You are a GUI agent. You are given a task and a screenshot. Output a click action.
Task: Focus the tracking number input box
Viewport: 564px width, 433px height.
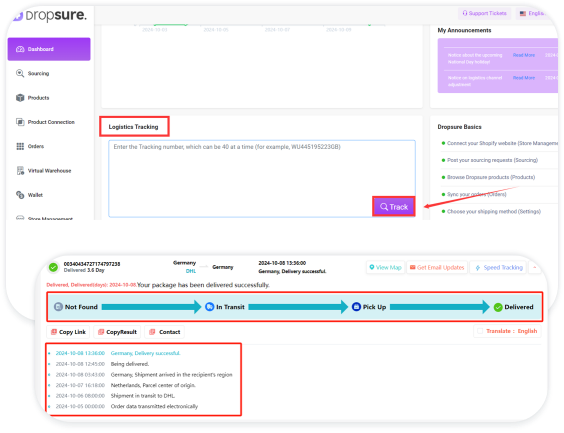point(262,178)
